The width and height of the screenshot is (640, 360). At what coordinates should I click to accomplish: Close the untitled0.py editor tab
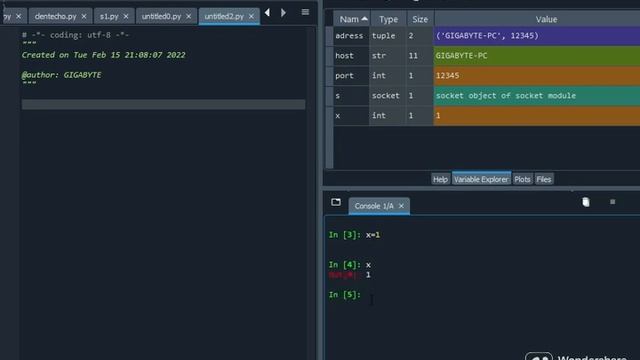[x=188, y=16]
